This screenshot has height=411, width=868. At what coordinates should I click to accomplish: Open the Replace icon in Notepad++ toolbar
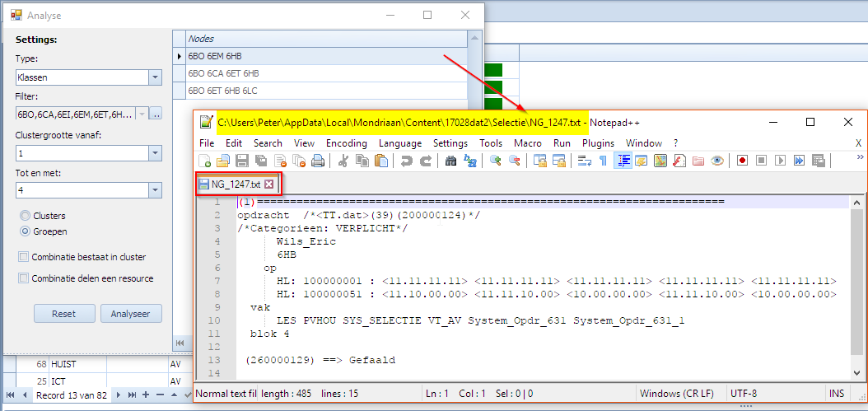470,161
